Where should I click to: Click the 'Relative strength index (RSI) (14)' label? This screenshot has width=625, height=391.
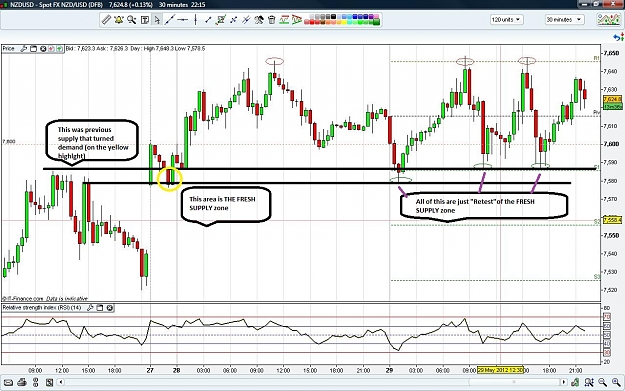point(42,308)
